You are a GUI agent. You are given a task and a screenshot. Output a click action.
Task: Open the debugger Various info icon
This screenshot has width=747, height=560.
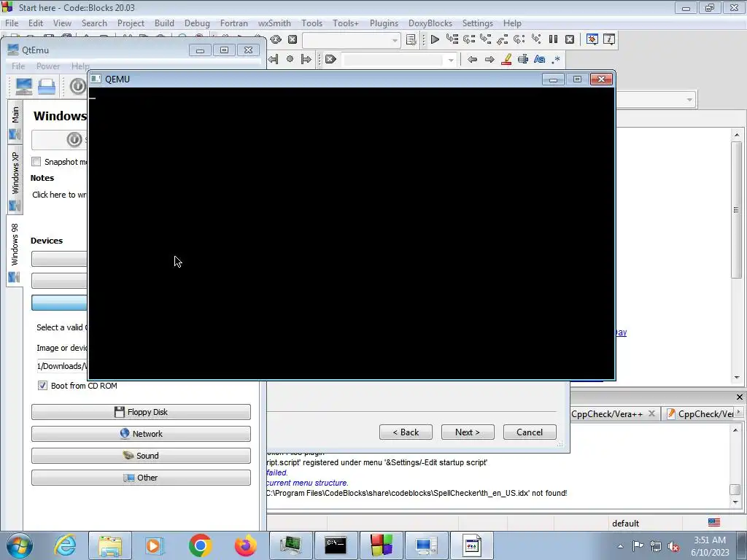[x=609, y=39]
